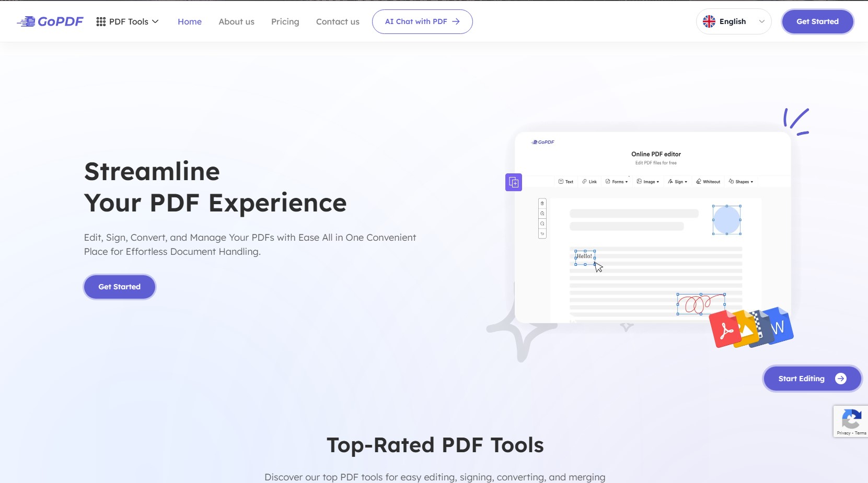Go to the Home nav item
868x483 pixels.
[190, 21]
